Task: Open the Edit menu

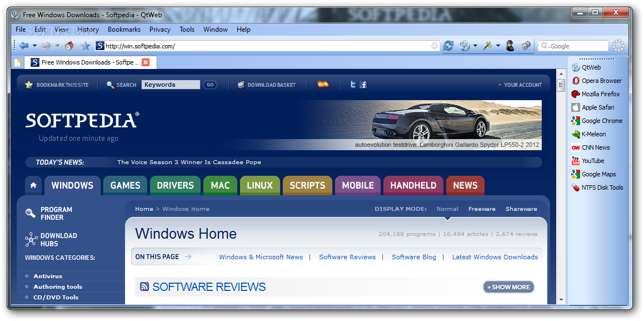Action: pos(40,29)
